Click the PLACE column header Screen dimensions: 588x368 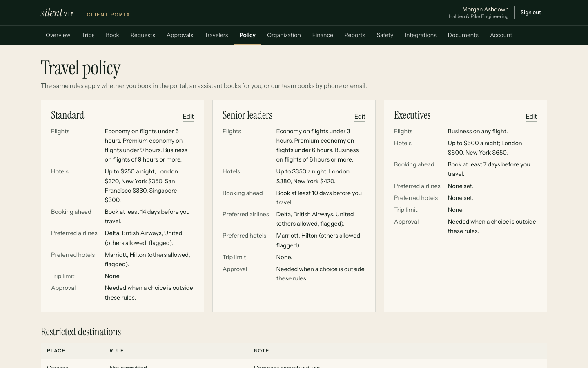[x=56, y=351]
